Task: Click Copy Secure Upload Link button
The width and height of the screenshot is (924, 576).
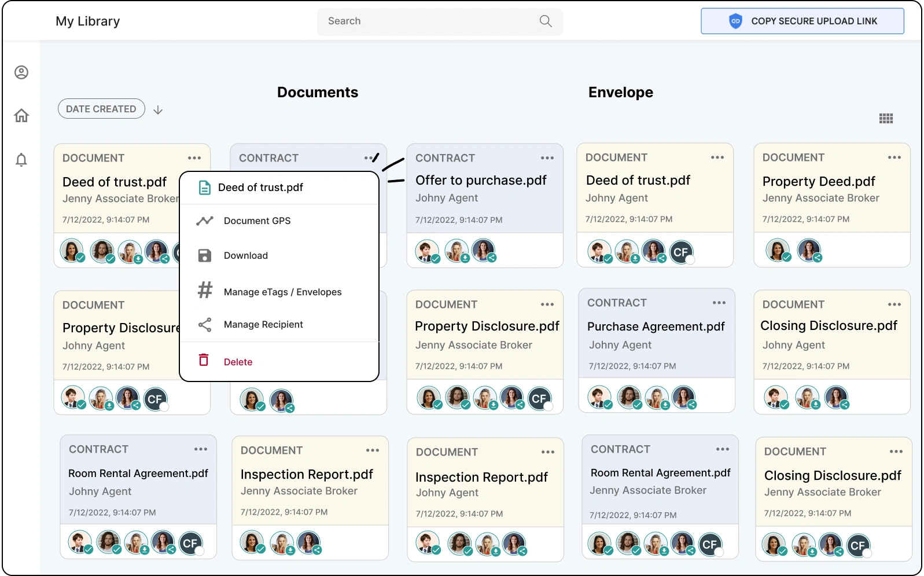Action: coord(802,21)
